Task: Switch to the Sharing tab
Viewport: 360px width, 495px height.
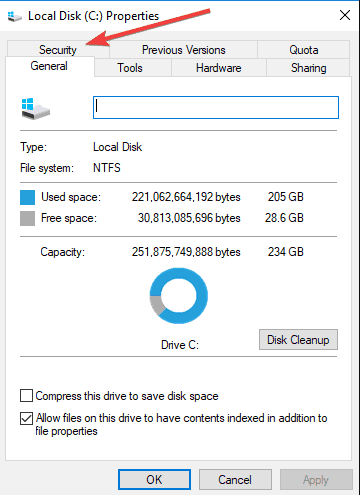Action: click(x=309, y=68)
